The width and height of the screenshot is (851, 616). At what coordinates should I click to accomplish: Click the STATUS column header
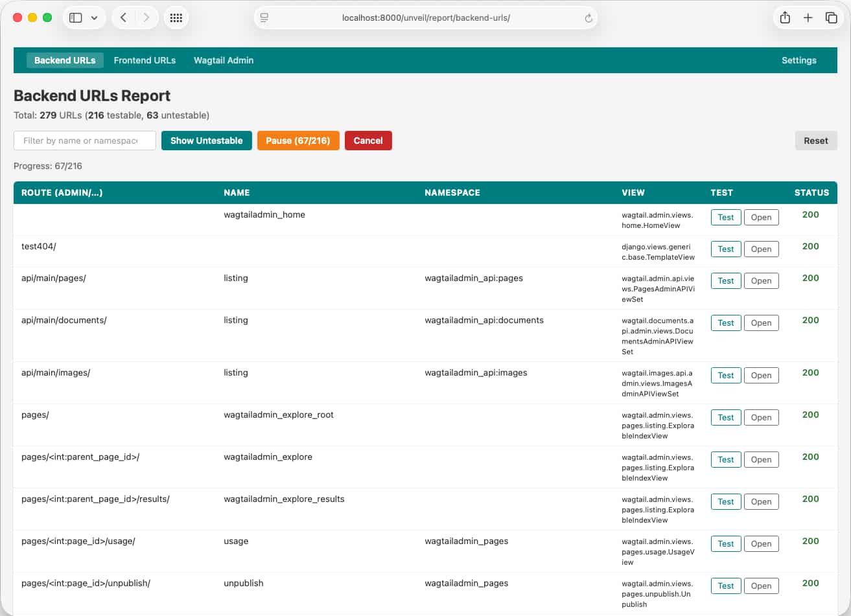click(x=811, y=192)
